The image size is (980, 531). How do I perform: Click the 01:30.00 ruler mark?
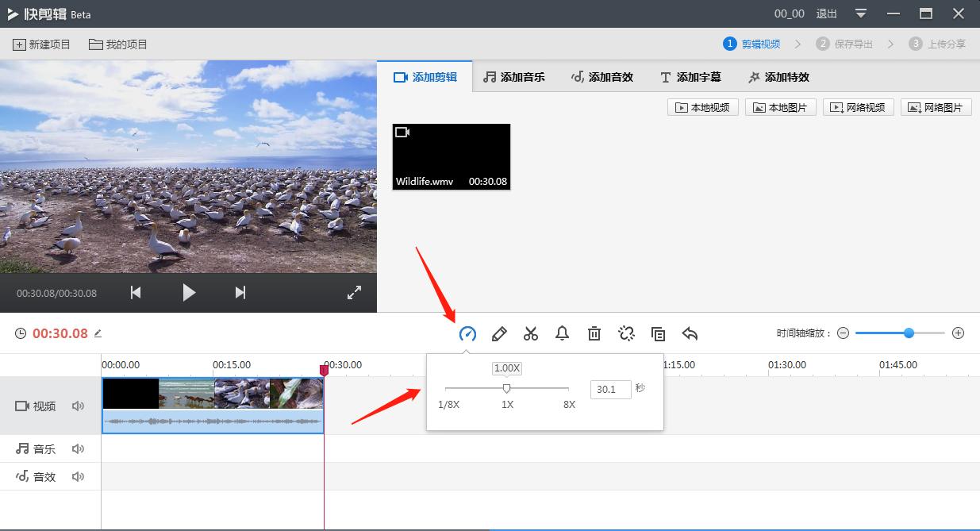pyautogui.click(x=787, y=365)
